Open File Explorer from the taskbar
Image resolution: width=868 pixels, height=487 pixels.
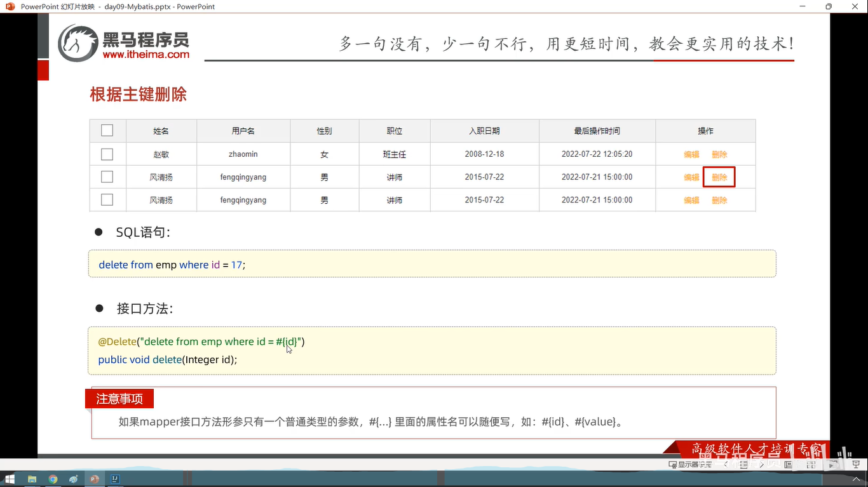pos(32,479)
